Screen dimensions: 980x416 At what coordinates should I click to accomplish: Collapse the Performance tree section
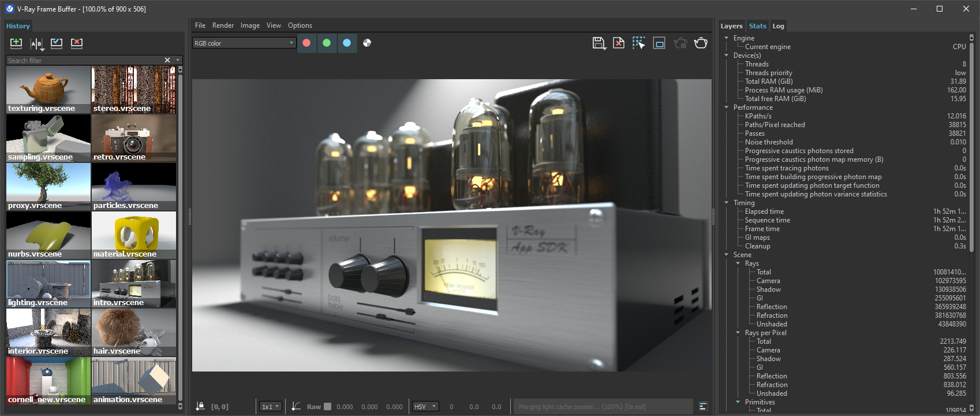[x=727, y=107]
